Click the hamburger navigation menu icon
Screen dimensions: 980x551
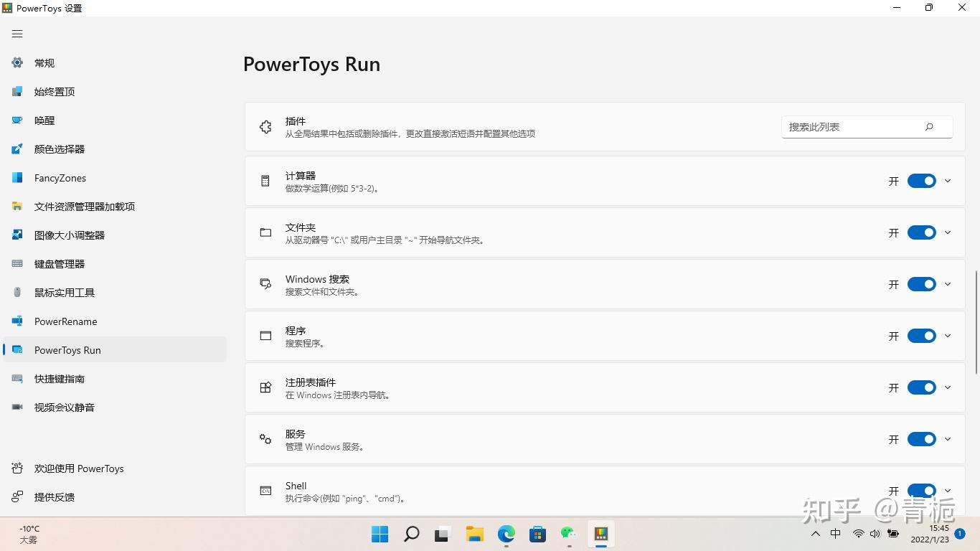[x=17, y=33]
